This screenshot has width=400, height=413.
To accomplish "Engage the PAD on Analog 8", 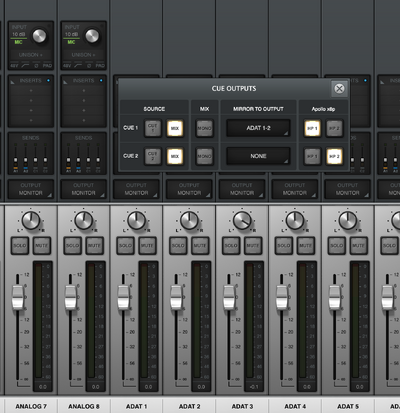I will [100, 66].
